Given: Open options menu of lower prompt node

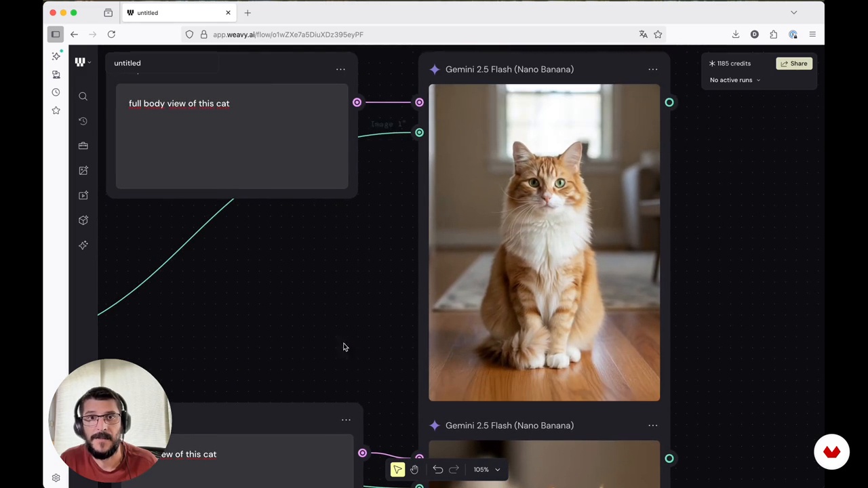Looking at the screenshot, I should click(346, 420).
